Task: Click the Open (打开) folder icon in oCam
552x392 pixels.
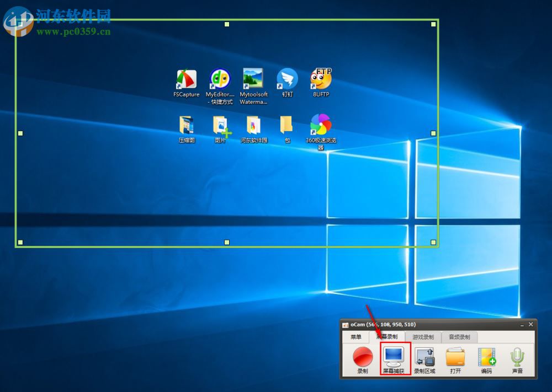Action: click(455, 359)
